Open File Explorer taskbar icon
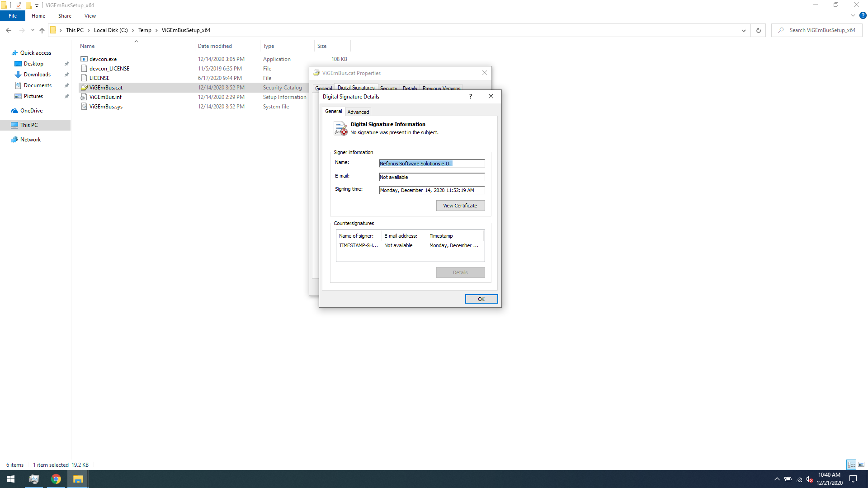Screen dimensions: 868x488 click(78, 479)
